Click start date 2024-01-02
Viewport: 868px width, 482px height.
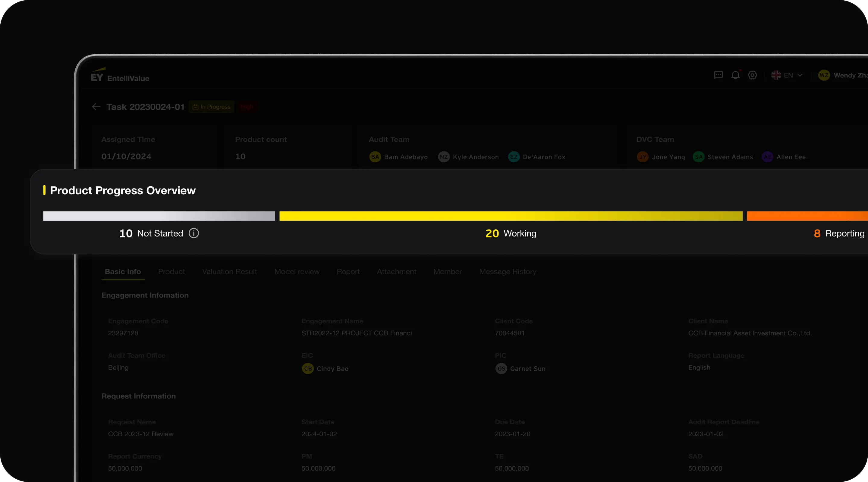tap(319, 434)
